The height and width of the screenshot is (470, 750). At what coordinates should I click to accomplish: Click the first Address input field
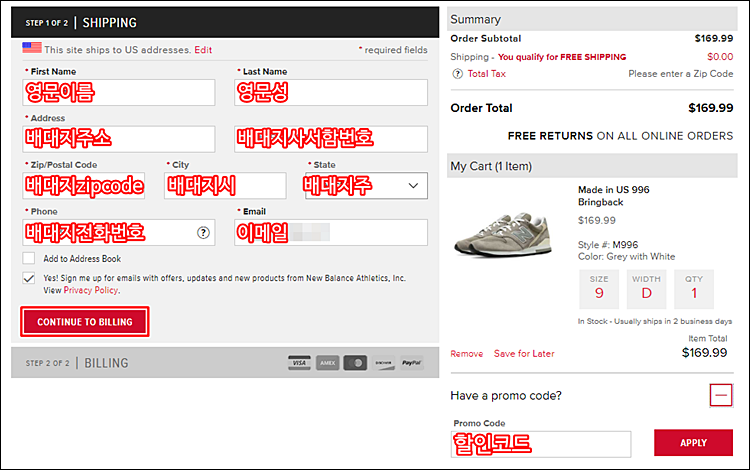tap(119, 139)
